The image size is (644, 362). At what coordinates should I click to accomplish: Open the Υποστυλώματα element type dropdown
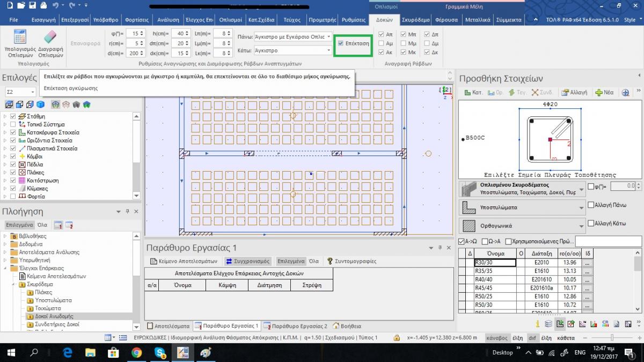[x=582, y=208]
